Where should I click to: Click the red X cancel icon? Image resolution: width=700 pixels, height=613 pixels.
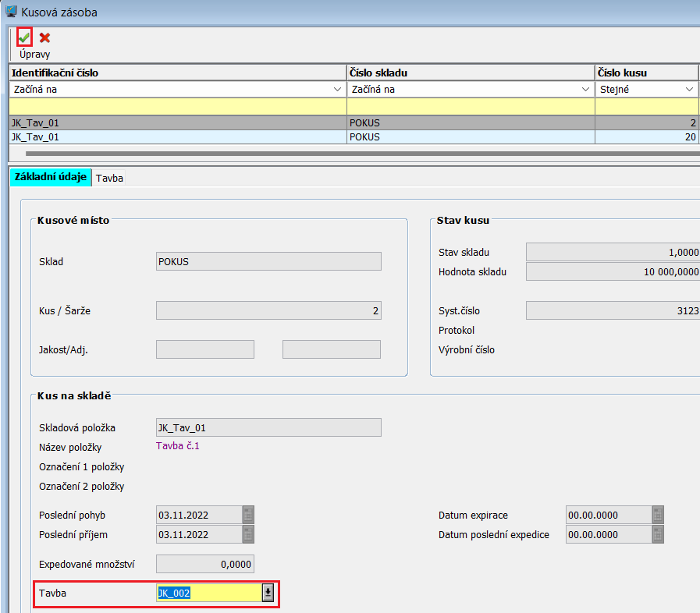point(44,37)
